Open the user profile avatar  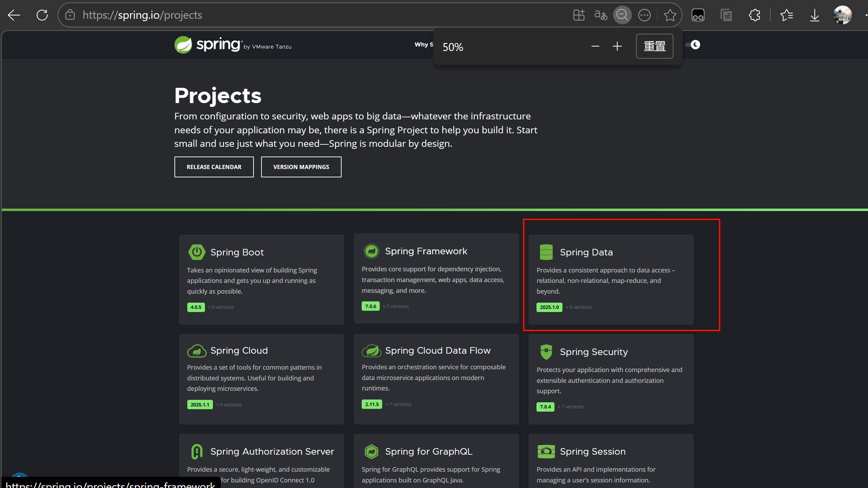[842, 15]
